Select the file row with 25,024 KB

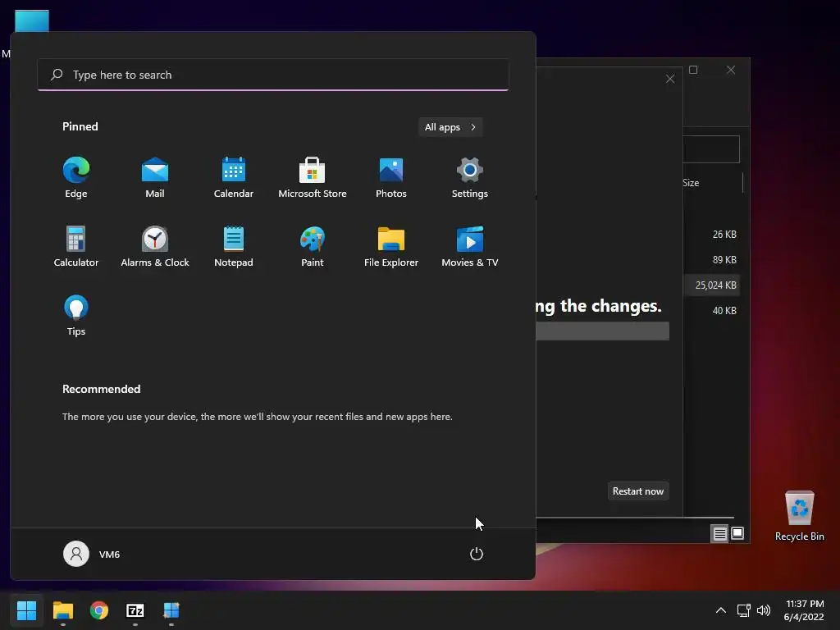coord(712,285)
